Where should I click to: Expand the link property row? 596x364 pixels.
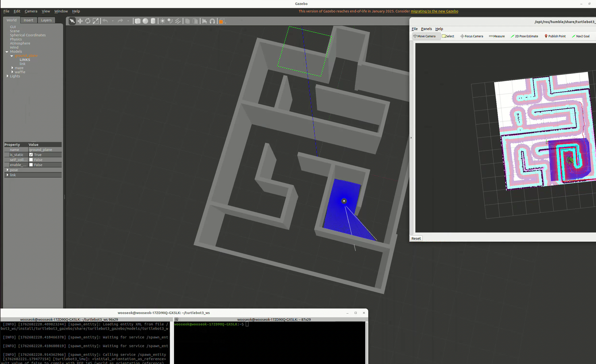(x=8, y=175)
